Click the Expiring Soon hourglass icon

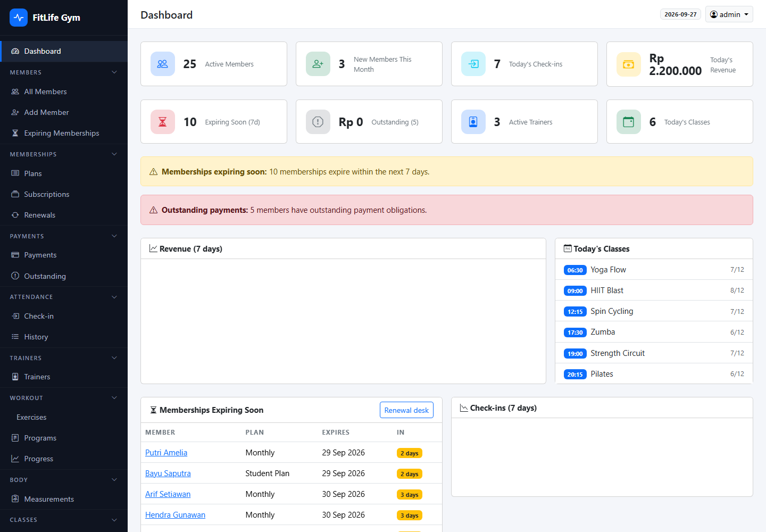pos(163,122)
